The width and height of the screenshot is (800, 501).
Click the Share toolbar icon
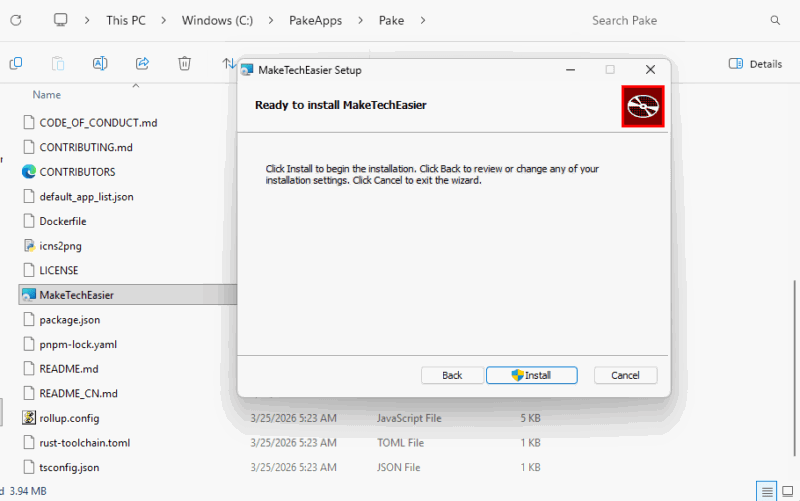[142, 63]
